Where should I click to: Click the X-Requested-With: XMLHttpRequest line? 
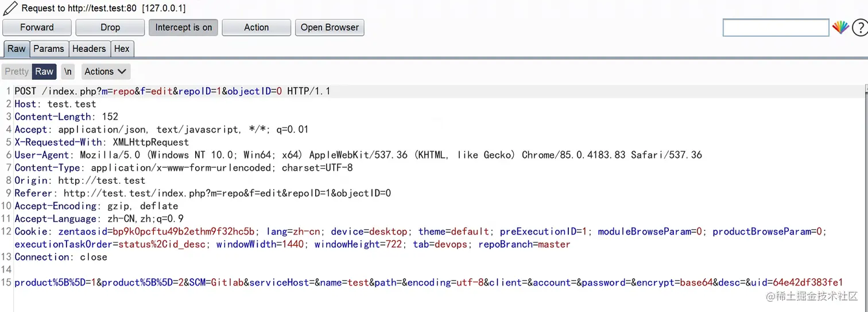[x=102, y=142]
